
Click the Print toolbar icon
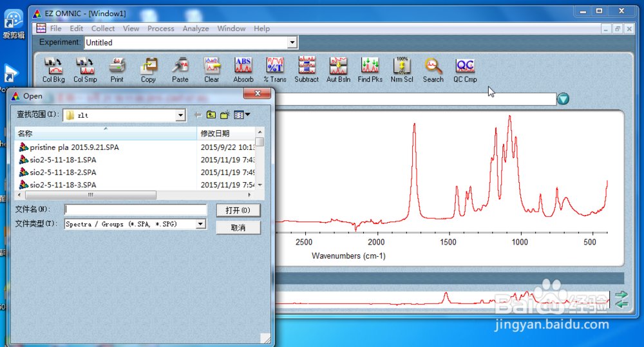click(x=117, y=70)
